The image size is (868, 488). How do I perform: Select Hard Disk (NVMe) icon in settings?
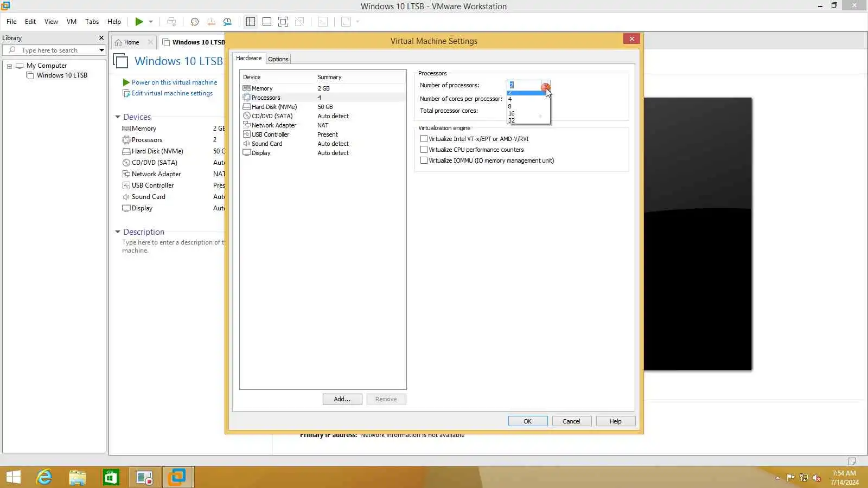(x=247, y=107)
